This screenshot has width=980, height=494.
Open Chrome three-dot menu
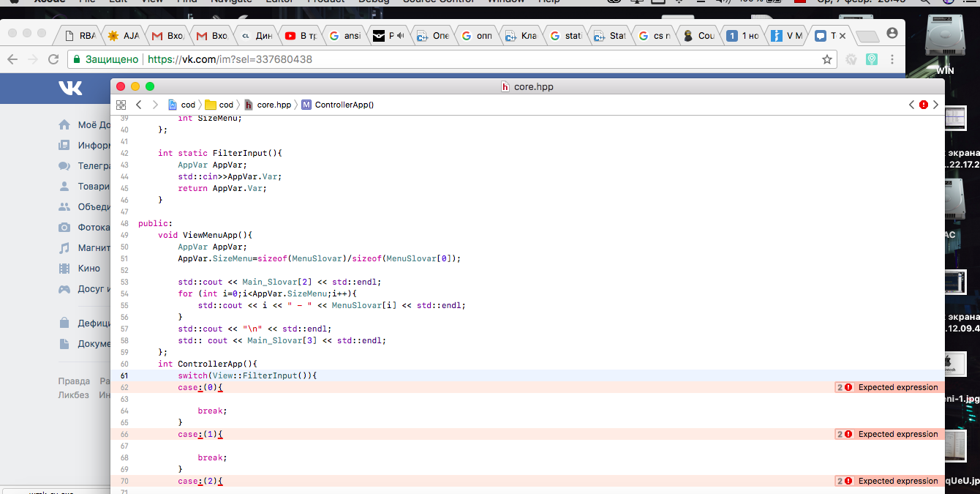[x=892, y=59]
